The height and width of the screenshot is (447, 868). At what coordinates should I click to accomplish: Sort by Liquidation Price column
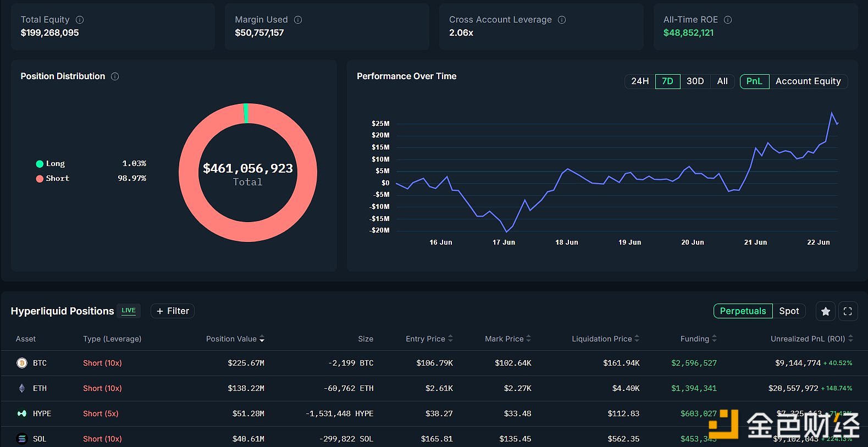[x=605, y=339]
